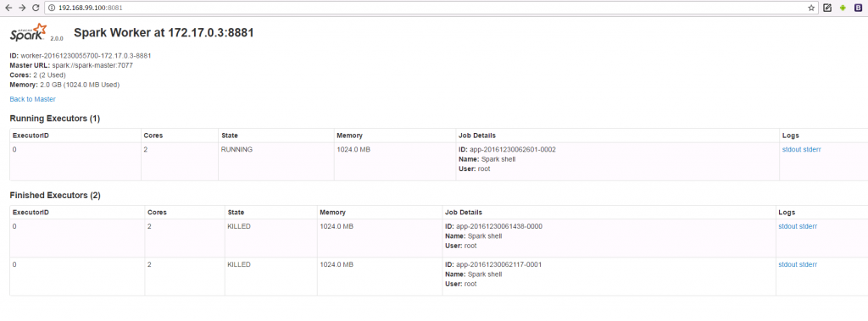Screen dimensions: 868x321
Task: Click KILLED state for app-20161230061438-0000
Action: coord(239,226)
